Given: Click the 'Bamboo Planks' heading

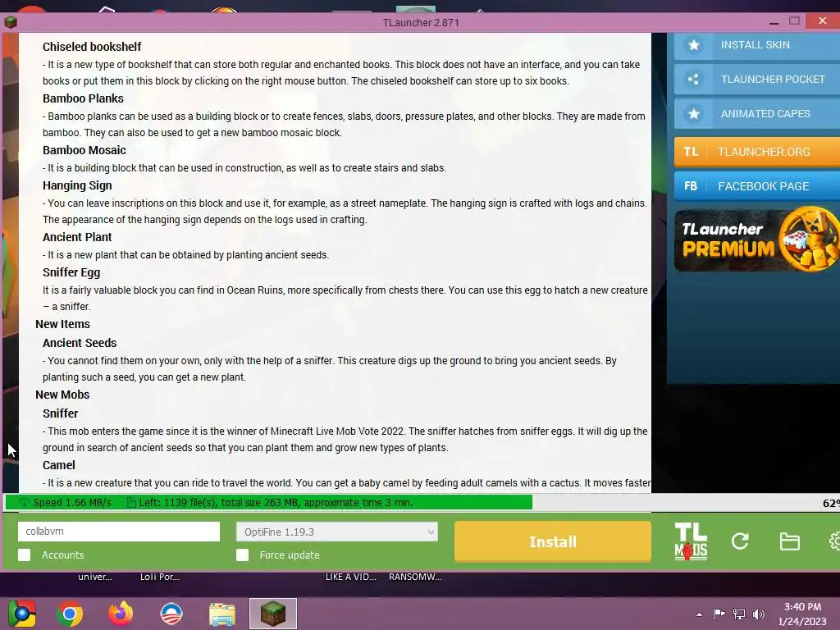Looking at the screenshot, I should point(83,98).
